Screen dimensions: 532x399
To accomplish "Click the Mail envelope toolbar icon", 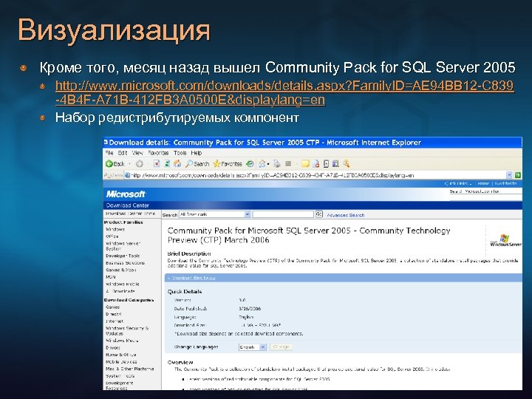I will click(x=262, y=164).
